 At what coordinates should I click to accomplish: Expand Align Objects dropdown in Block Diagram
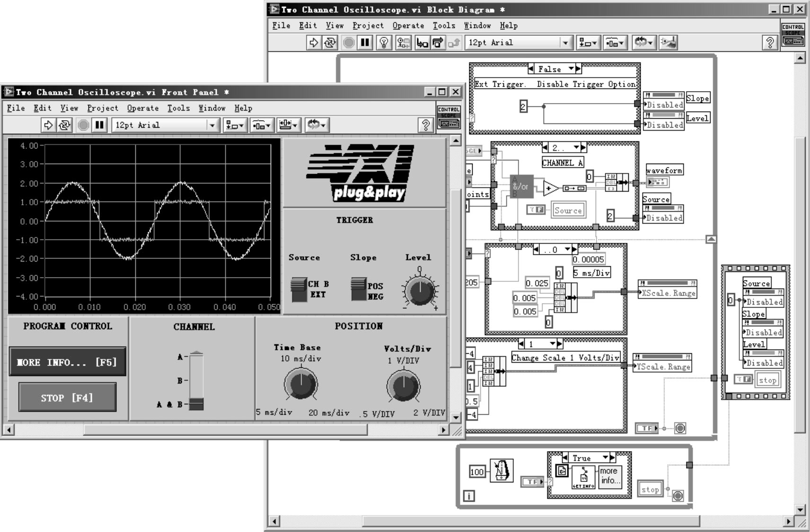(588, 43)
